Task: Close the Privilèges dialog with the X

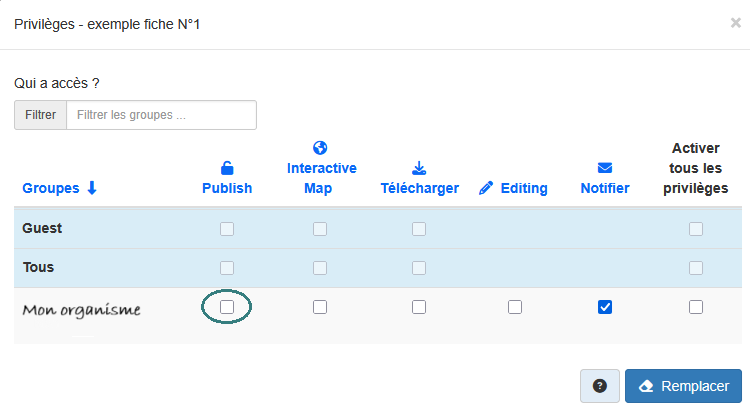Action: (736, 23)
